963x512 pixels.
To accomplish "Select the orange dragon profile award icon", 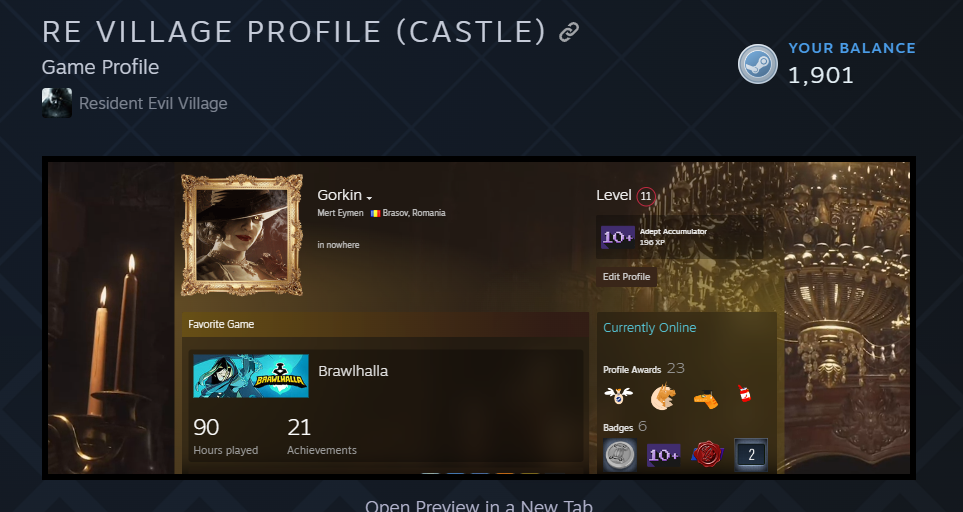I will point(663,397).
